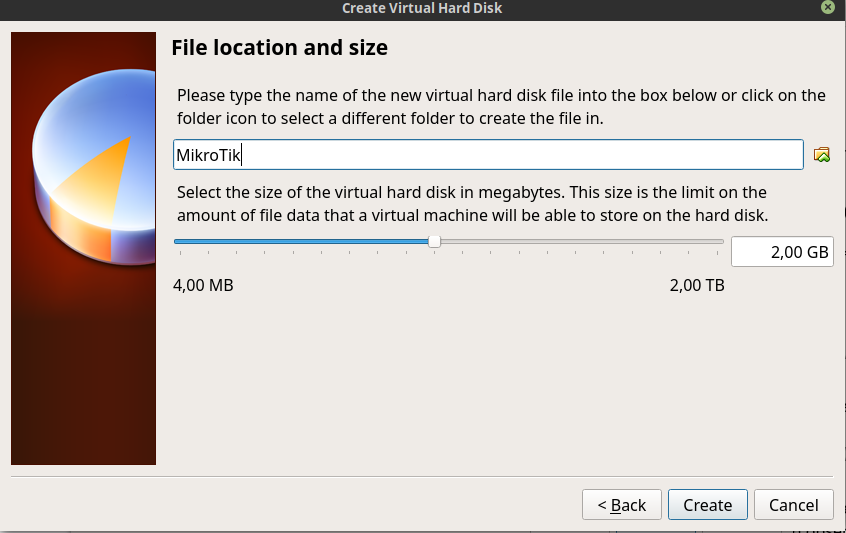Click the 2,00 GB size field
The image size is (846, 533).
click(782, 252)
